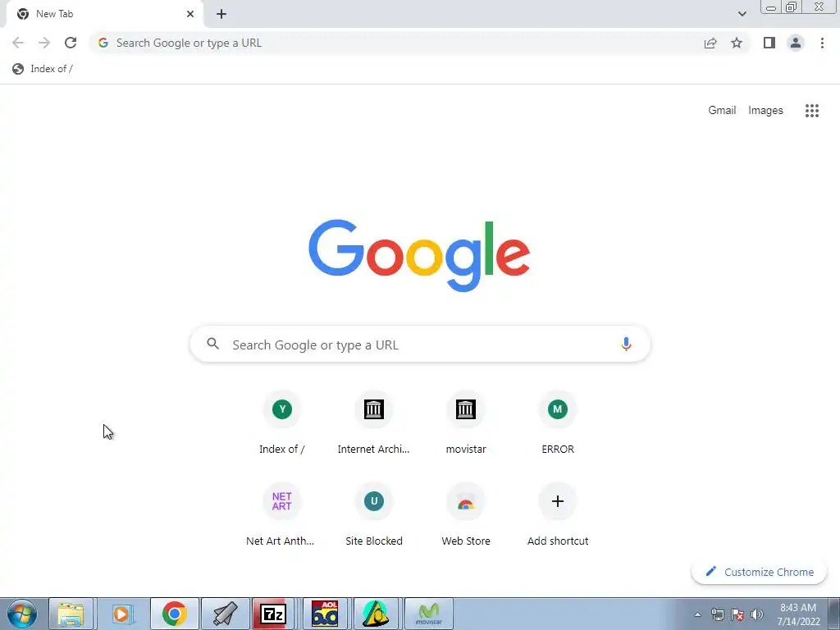The height and width of the screenshot is (630, 840).
Task: Click the volume icon in the system tray
Action: 757,614
